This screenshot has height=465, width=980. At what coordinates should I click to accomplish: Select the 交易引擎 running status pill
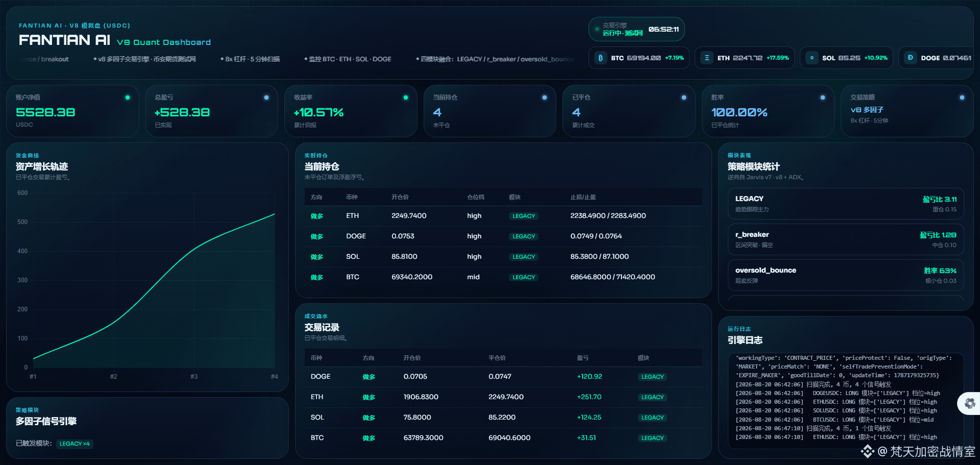pos(636,29)
